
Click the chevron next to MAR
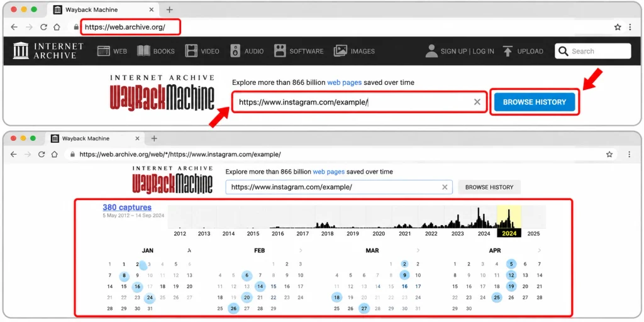tap(418, 250)
